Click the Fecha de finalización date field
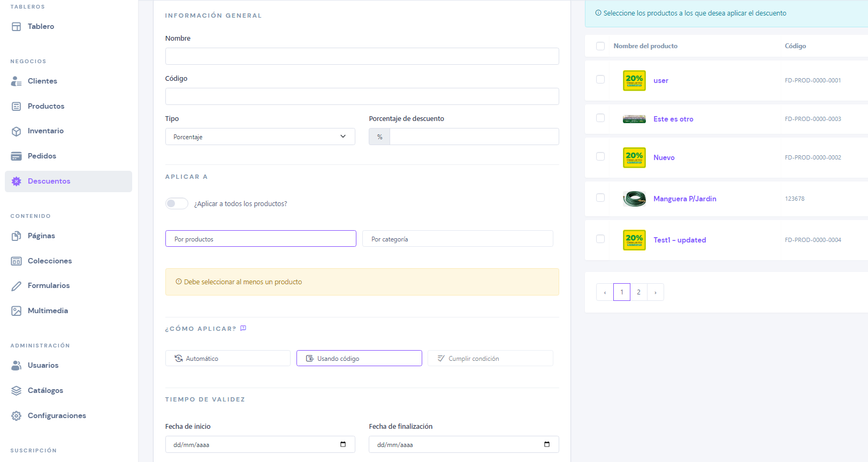This screenshot has height=462, width=868. 464,444
